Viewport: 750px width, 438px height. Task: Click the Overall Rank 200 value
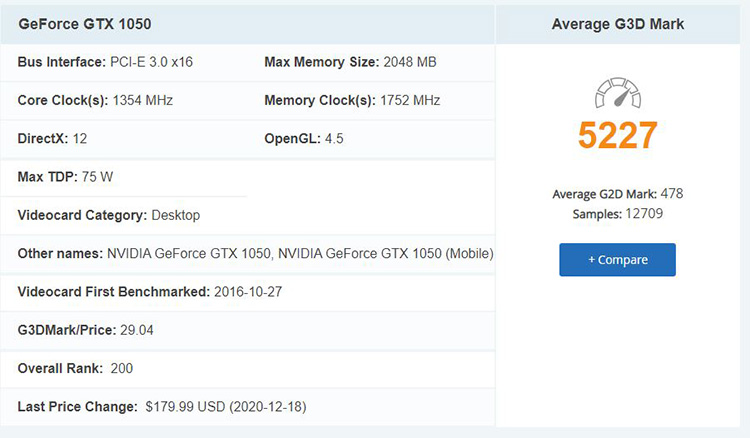[x=121, y=368]
